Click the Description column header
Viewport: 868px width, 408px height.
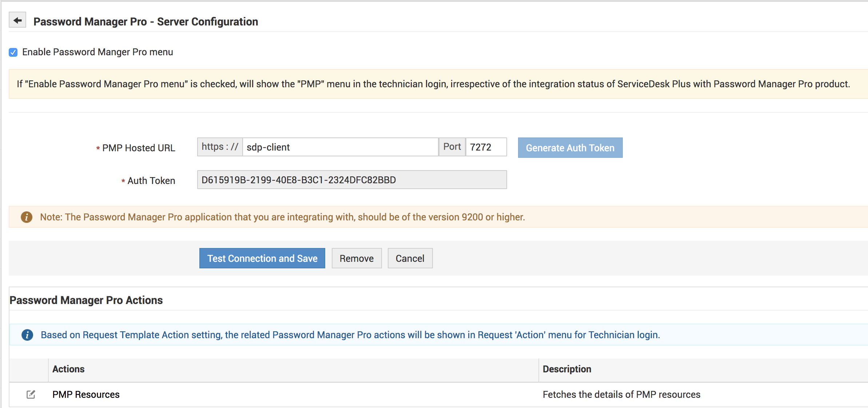[x=567, y=369]
